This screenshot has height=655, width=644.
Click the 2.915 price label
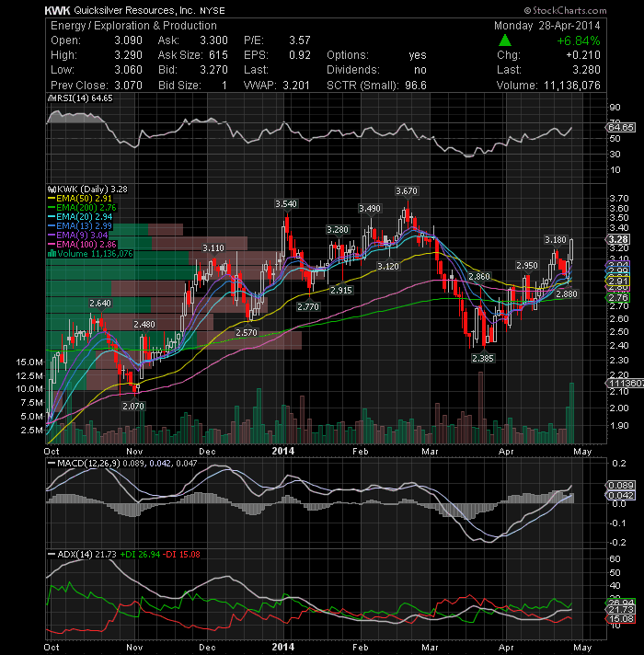(341, 290)
